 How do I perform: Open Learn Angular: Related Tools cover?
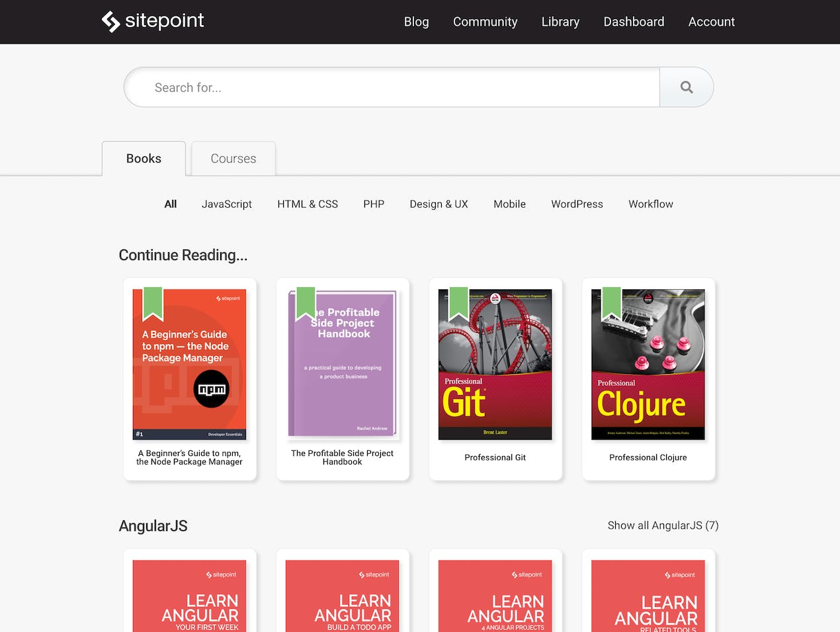click(648, 596)
